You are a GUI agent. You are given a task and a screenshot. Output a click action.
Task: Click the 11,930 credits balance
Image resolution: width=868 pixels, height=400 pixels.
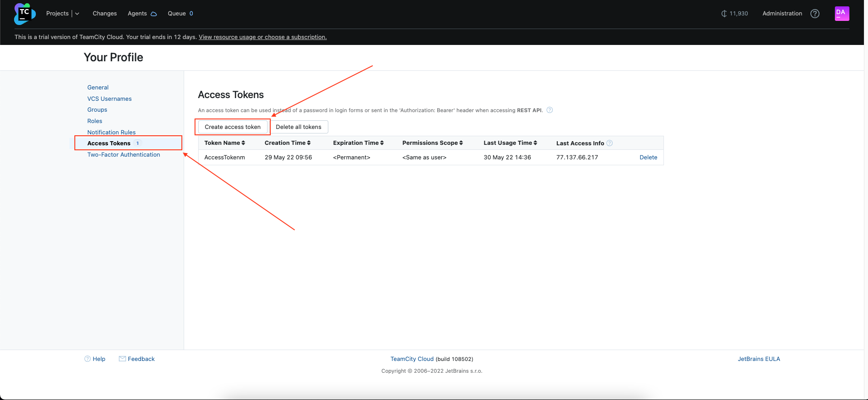[x=739, y=14]
